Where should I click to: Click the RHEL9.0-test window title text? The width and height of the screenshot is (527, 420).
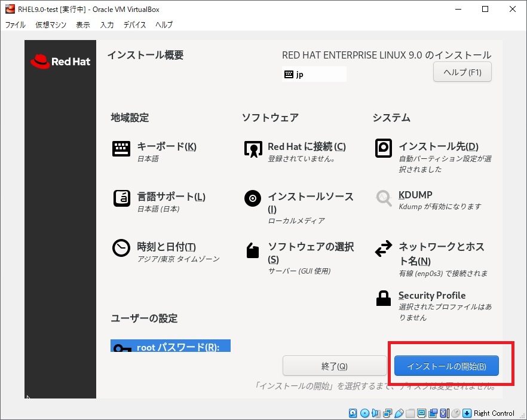pyautogui.click(x=88, y=10)
